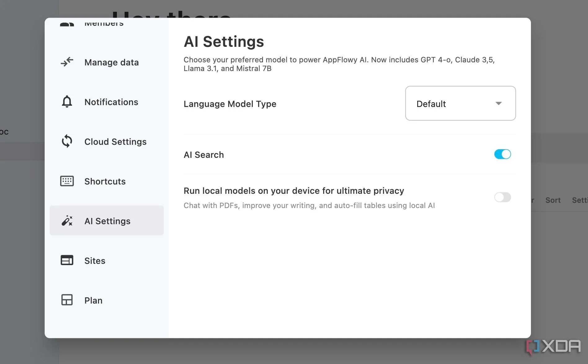Click the Sort button in background window
Viewport: 588px width, 364px height.
point(553,200)
